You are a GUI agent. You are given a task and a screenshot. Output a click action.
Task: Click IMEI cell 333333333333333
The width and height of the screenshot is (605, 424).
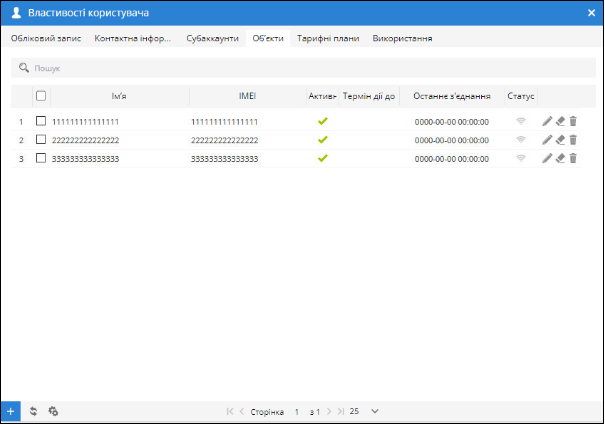(225, 159)
